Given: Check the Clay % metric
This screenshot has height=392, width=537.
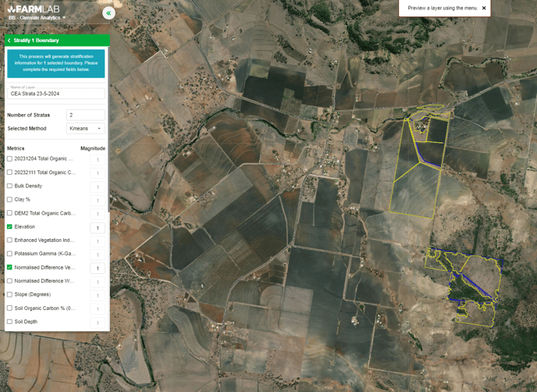Looking at the screenshot, I should [10, 200].
